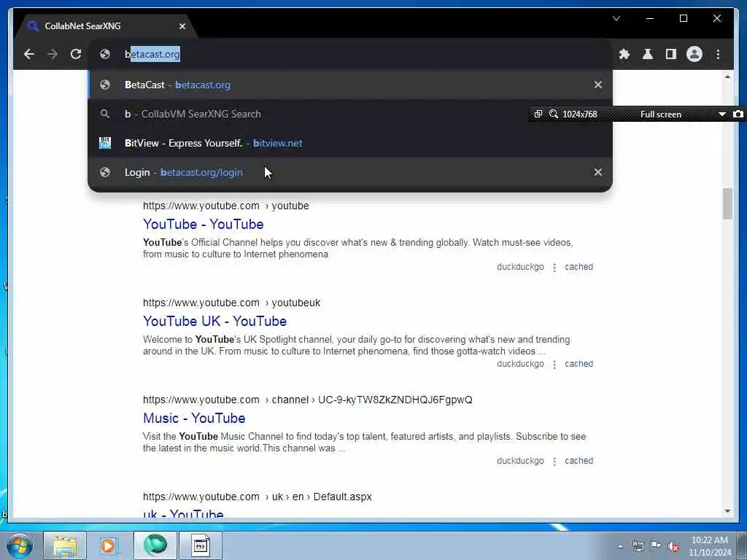Click the camera screenshot icon in overlay bar
The image size is (747, 560).
(x=738, y=114)
